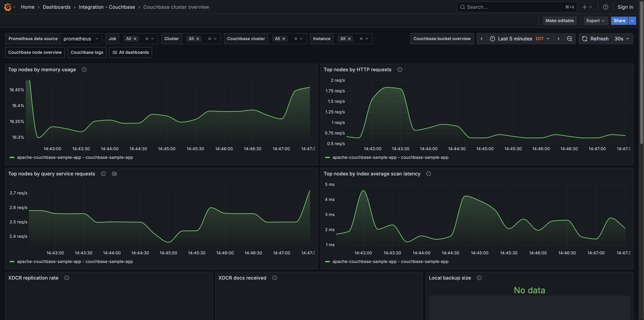Image resolution: width=644 pixels, height=320 pixels.
Task: Expand the Instance variable dropdown chevron
Action: click(x=367, y=39)
